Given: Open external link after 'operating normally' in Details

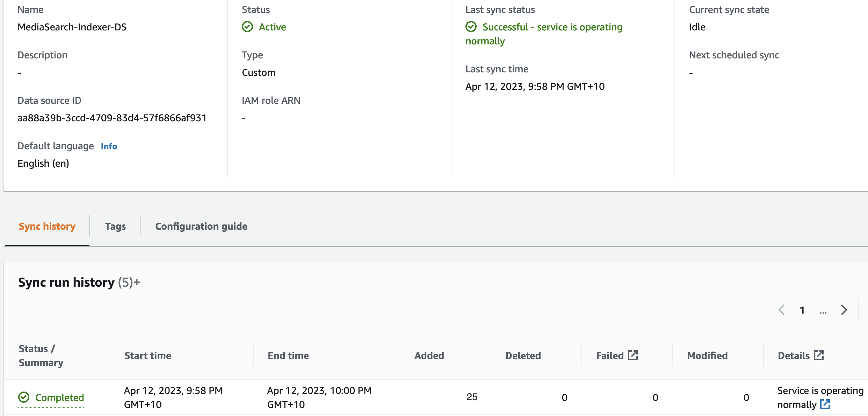Looking at the screenshot, I should tap(825, 404).
